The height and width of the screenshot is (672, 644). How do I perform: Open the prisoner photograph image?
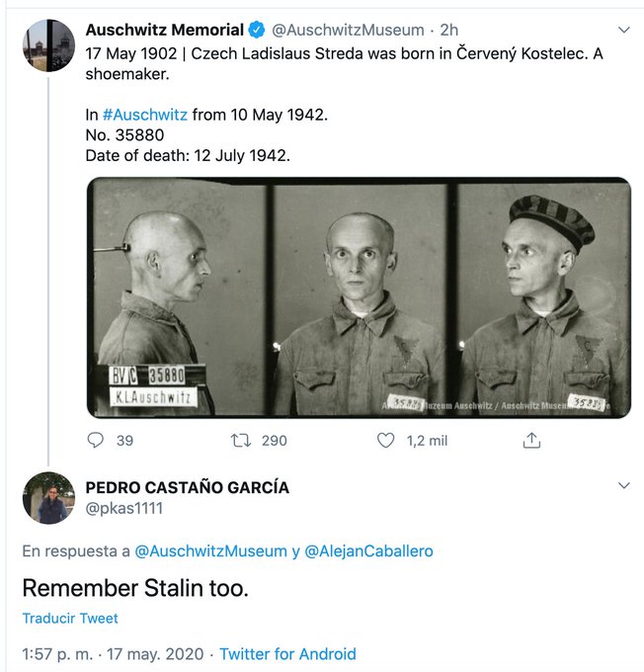click(359, 297)
